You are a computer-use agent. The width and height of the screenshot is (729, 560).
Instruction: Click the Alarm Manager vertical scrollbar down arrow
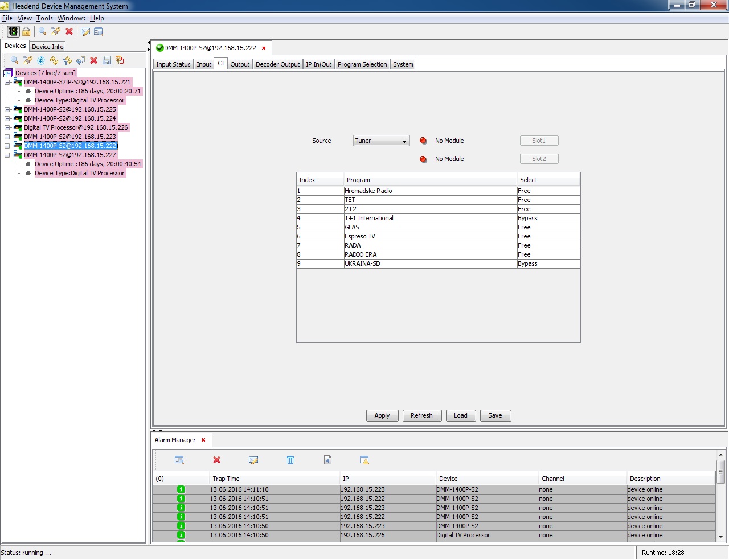click(720, 537)
